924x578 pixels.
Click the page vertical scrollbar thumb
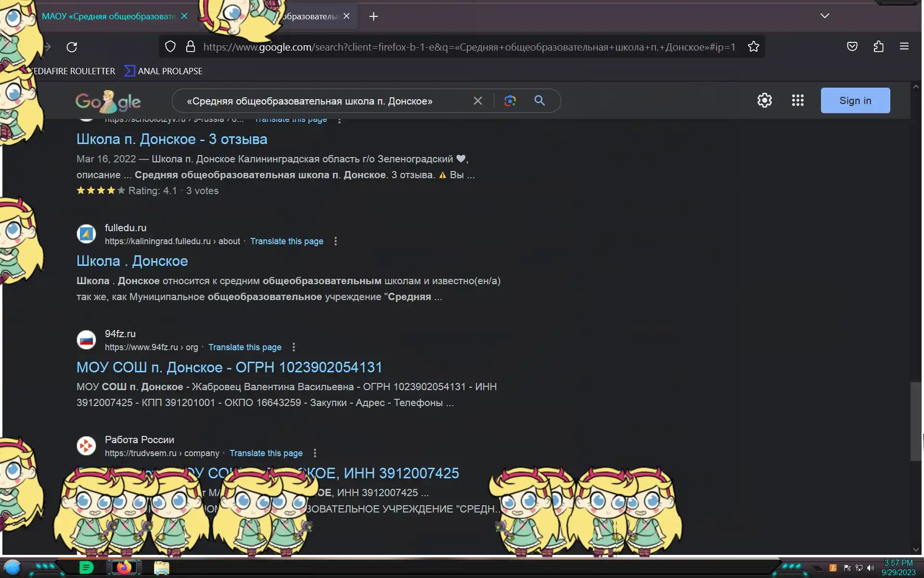pyautogui.click(x=915, y=421)
